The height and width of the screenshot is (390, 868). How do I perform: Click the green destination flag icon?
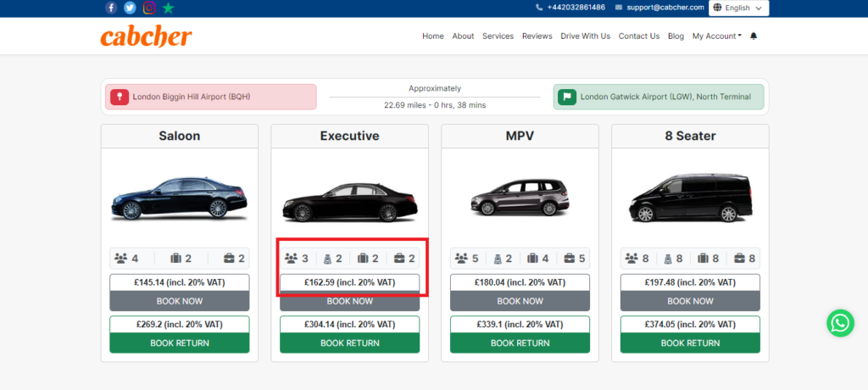click(567, 97)
